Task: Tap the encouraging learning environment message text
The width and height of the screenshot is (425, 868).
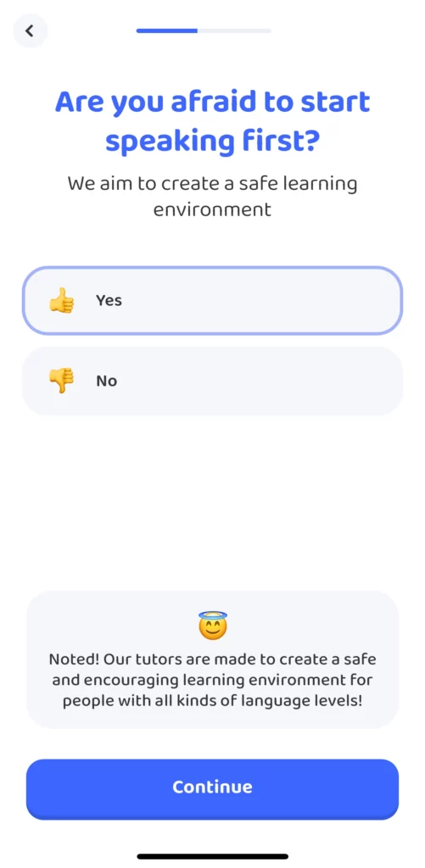Action: (x=212, y=681)
